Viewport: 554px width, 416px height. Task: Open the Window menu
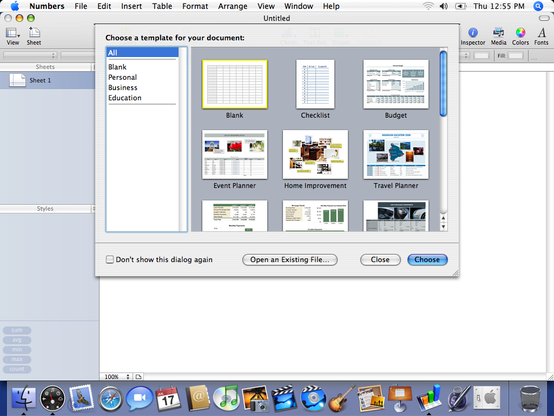(x=298, y=6)
